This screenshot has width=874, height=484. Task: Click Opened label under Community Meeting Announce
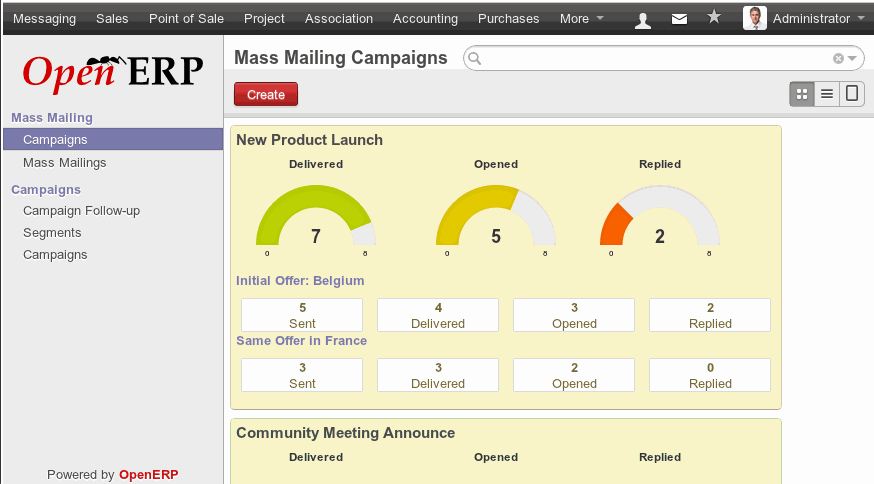496,457
